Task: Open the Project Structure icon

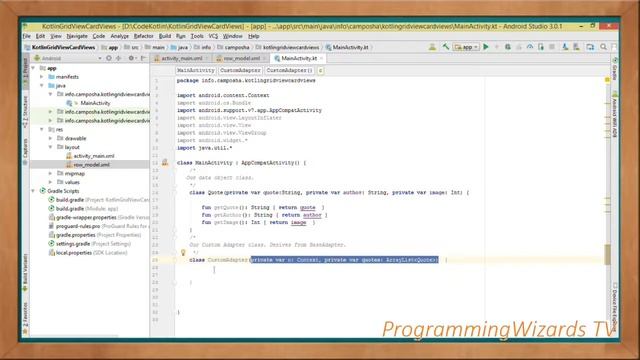Action: tap(590, 47)
